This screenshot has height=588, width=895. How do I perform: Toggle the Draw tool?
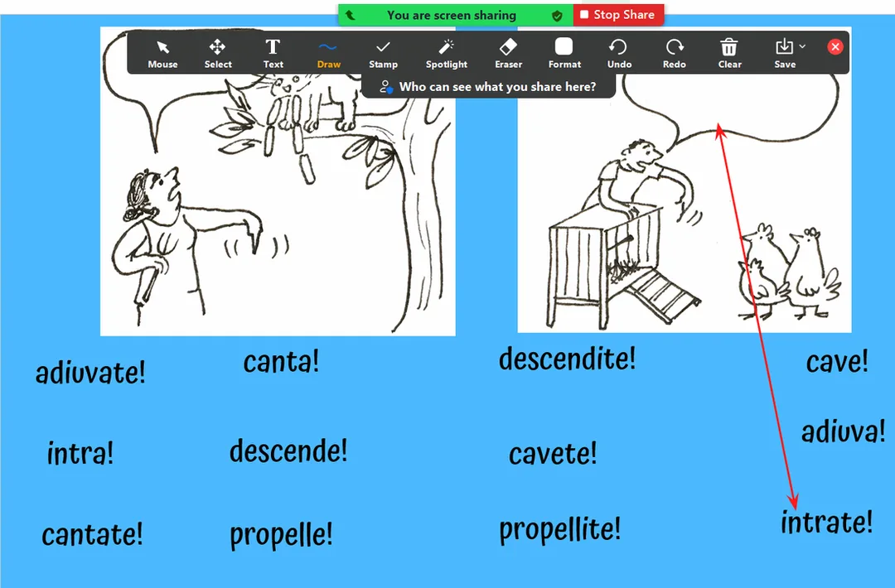[x=329, y=53]
